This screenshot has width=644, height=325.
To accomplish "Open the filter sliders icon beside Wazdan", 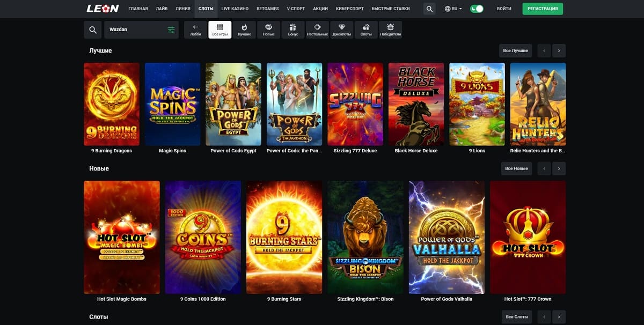I will pyautogui.click(x=171, y=30).
